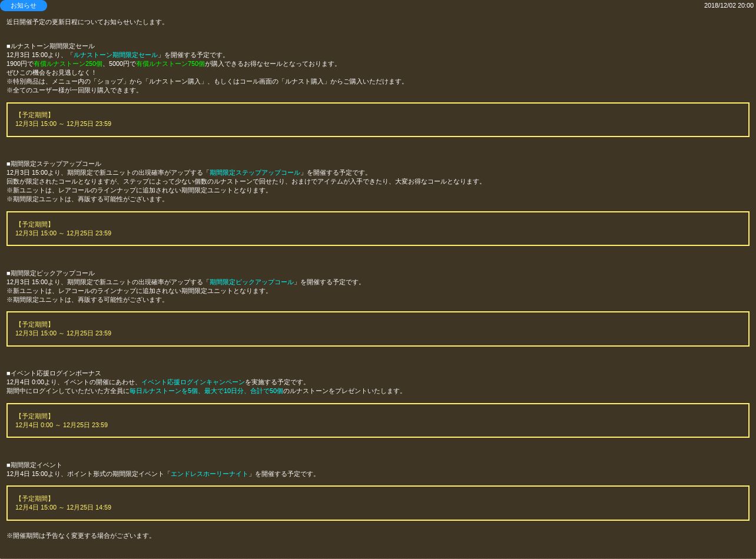Click footer note ※開催期間は予告なく変更する場合
756x559 pixels.
point(81,535)
